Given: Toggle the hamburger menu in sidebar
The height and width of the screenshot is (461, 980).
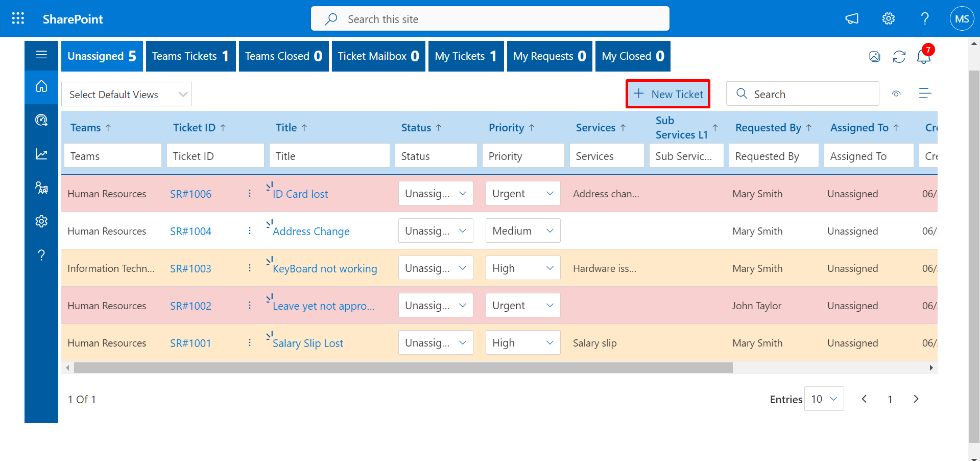Looking at the screenshot, I should [x=41, y=55].
